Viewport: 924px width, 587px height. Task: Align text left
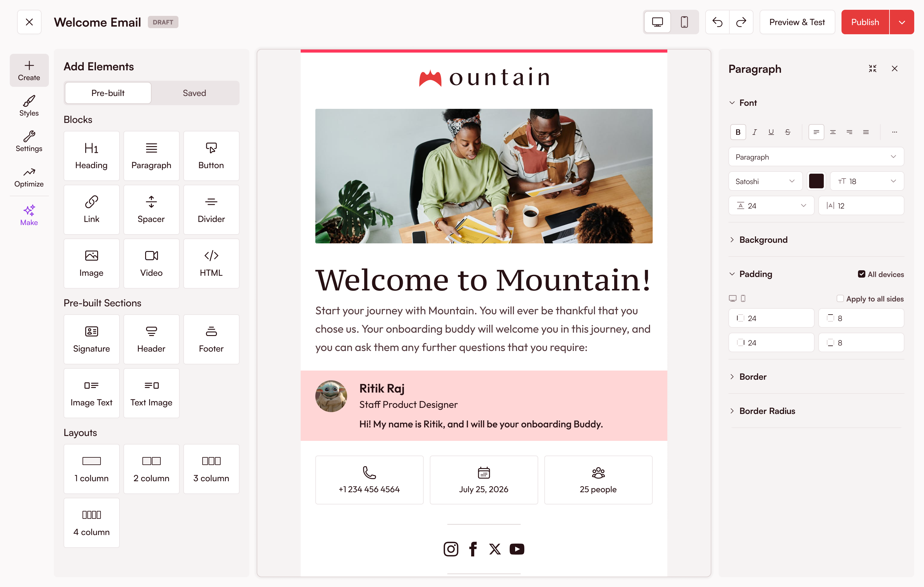pos(816,132)
